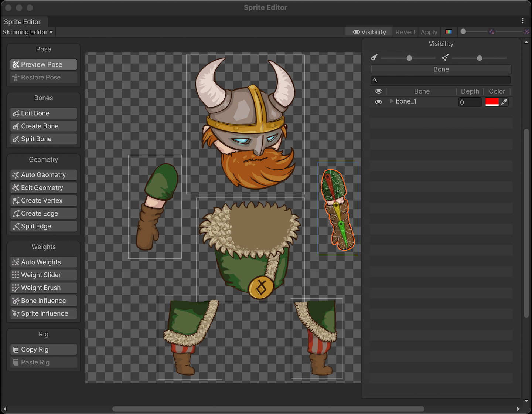Select the Bone tab in the Visibility panel

[x=441, y=69]
